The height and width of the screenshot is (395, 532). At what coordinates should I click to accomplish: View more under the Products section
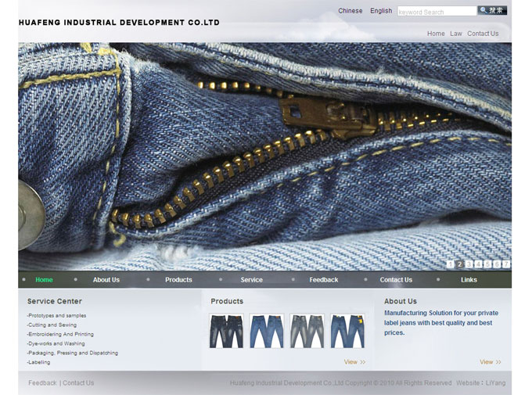tap(354, 362)
